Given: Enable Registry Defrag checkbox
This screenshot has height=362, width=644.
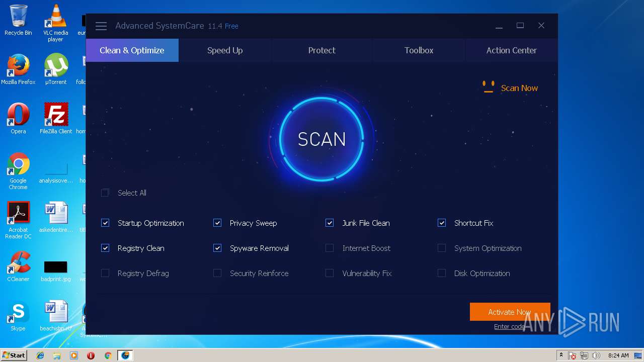Looking at the screenshot, I should click(105, 273).
